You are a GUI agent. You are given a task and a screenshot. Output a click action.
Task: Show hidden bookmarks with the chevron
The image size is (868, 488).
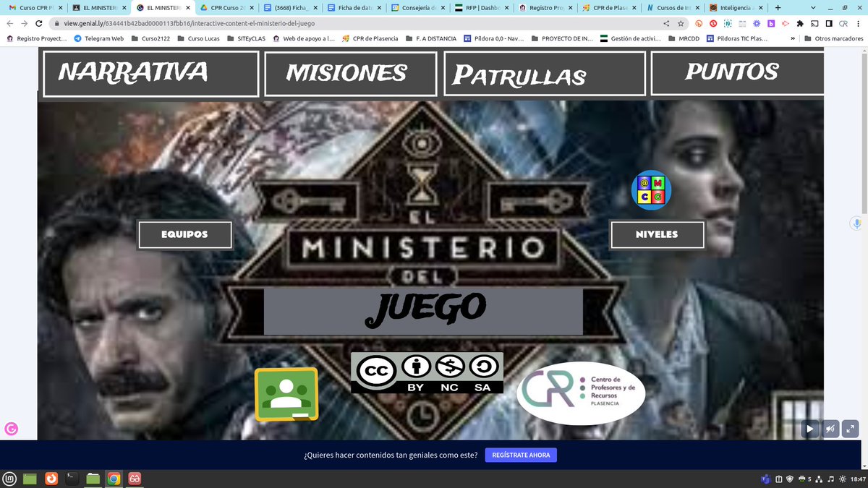pos(794,38)
